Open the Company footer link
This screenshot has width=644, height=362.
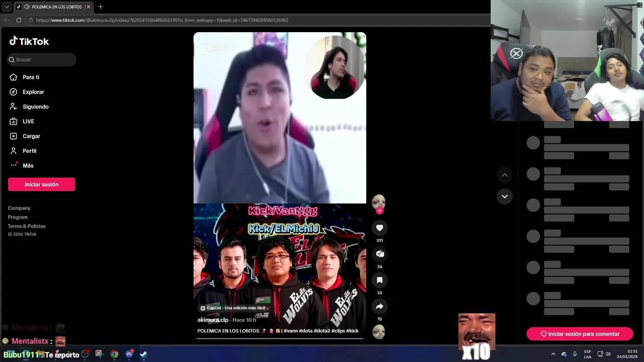[x=19, y=208]
